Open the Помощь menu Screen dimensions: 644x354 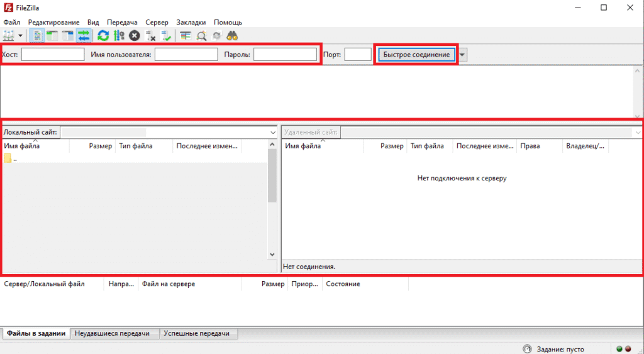click(x=228, y=22)
